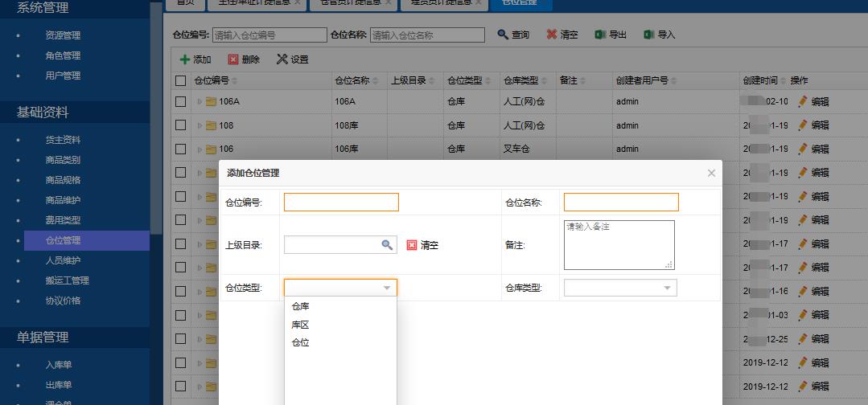This screenshot has height=405, width=868.
Task: Click the 清空 button beside 上级目录
Action: (x=422, y=245)
